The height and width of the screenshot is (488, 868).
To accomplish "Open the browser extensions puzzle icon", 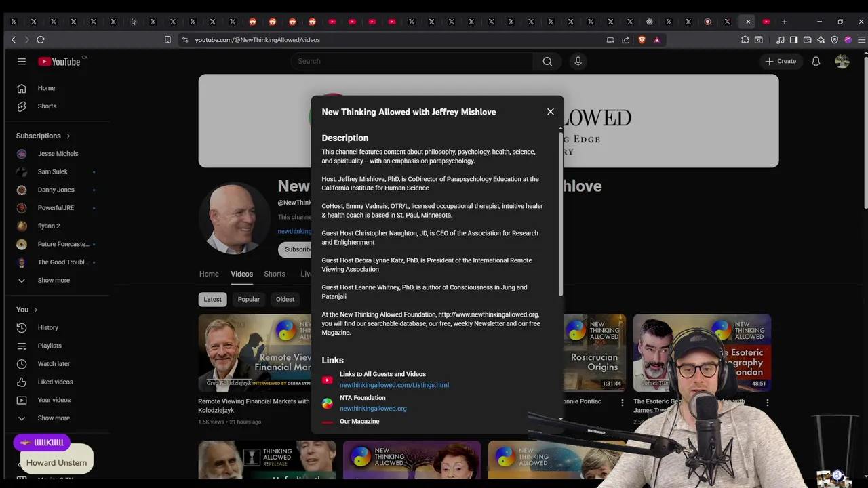I will (745, 40).
